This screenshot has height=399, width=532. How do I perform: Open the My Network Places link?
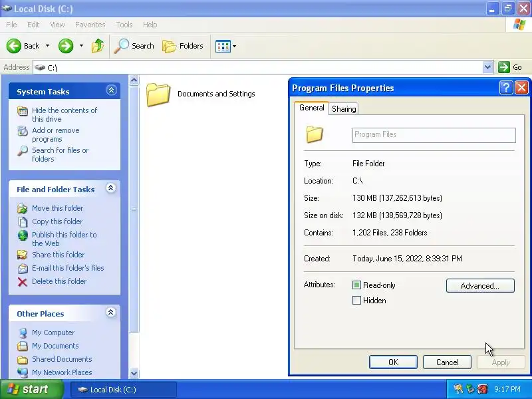(62, 372)
